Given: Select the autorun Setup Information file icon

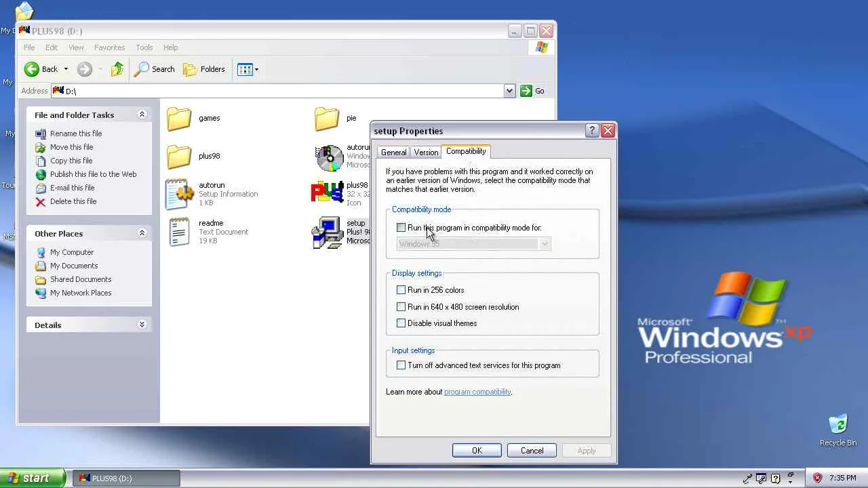Looking at the screenshot, I should coord(180,195).
